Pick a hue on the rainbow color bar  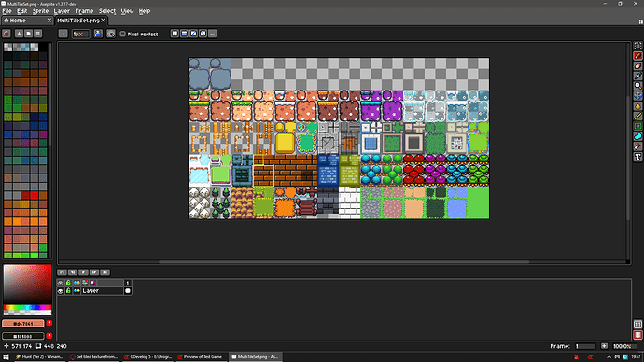tap(27, 307)
